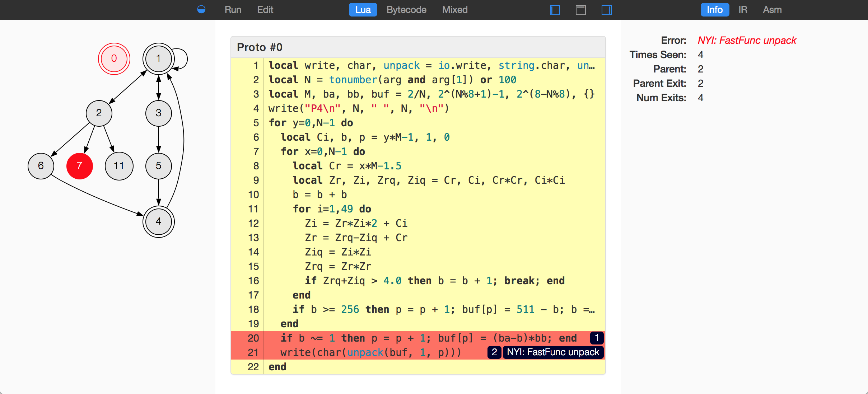The height and width of the screenshot is (394, 868).
Task: Toggle the top panel layout icon
Action: tap(581, 10)
